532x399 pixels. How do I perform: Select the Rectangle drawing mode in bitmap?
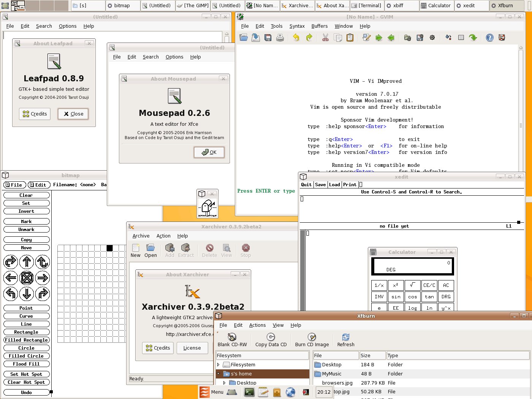[x=27, y=332]
